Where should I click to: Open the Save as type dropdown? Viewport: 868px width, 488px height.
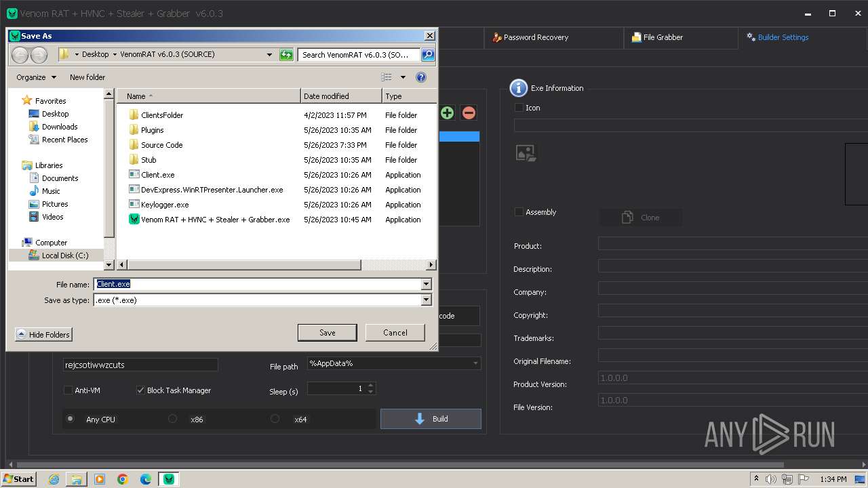(427, 300)
